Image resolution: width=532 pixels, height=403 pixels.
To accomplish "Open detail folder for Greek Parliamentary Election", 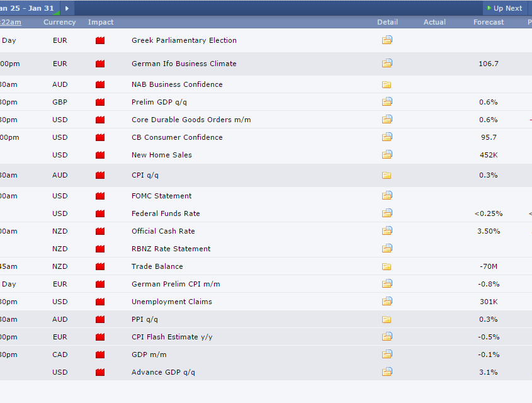I will pyautogui.click(x=387, y=40).
